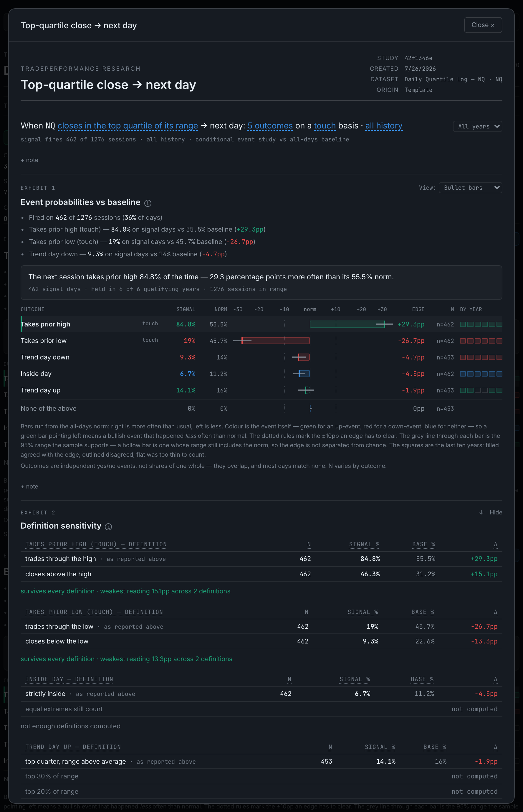Click the 'all history' link
Viewport: 523px width, 812px height.
coord(384,126)
